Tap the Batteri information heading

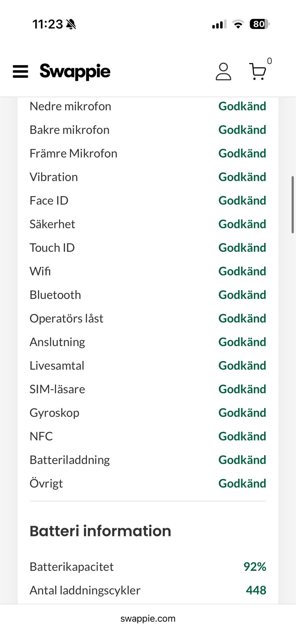pos(100,531)
